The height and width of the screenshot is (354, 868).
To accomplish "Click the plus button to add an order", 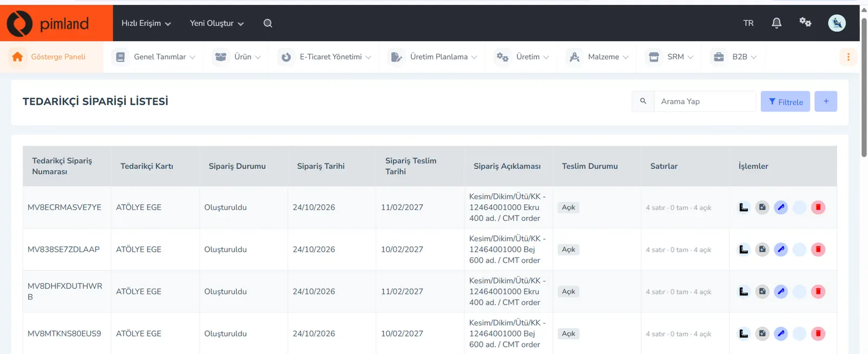I will click(x=826, y=102).
